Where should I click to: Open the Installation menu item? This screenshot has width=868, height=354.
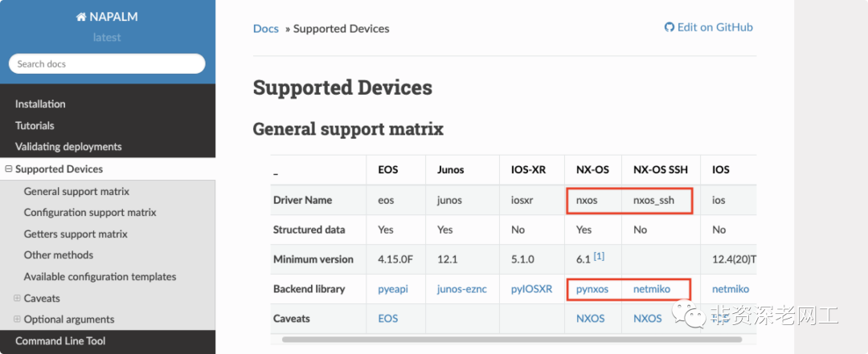40,104
